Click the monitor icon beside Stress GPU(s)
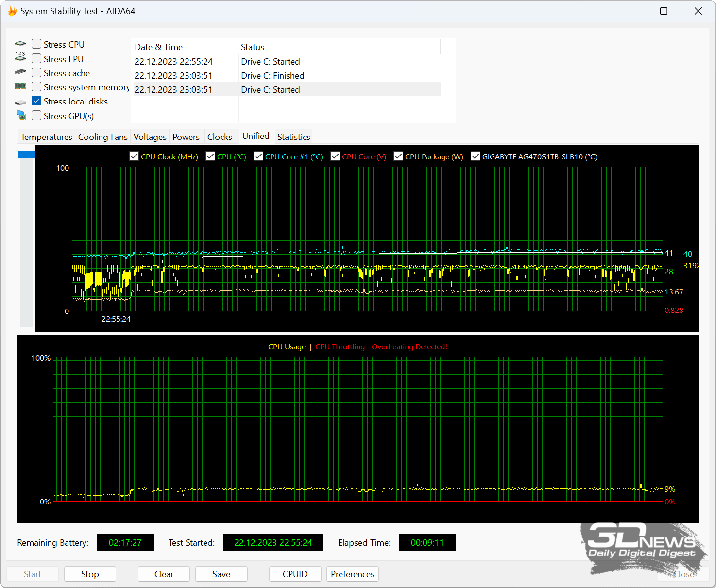 click(21, 115)
